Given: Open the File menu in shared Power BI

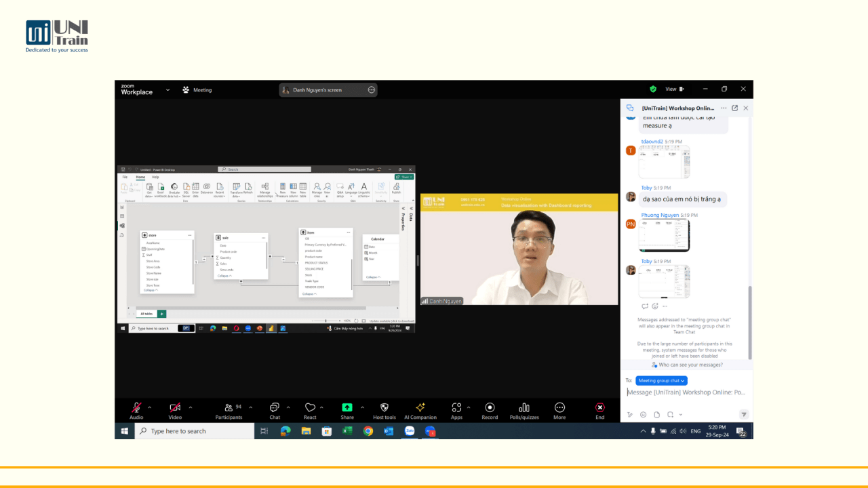Looking at the screenshot, I should tap(125, 177).
